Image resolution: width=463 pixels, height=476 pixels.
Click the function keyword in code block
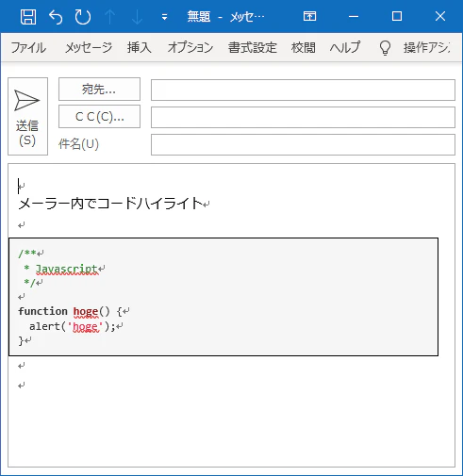coord(42,311)
